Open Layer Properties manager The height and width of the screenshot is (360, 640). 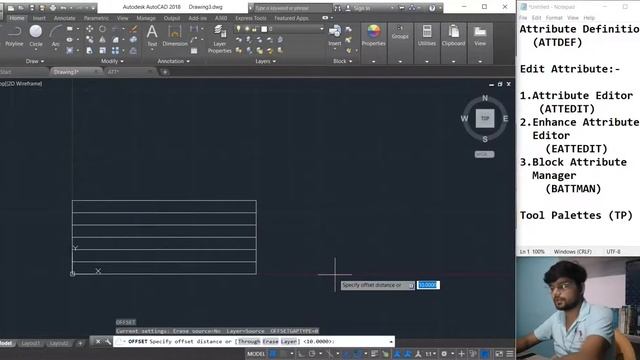click(x=219, y=39)
